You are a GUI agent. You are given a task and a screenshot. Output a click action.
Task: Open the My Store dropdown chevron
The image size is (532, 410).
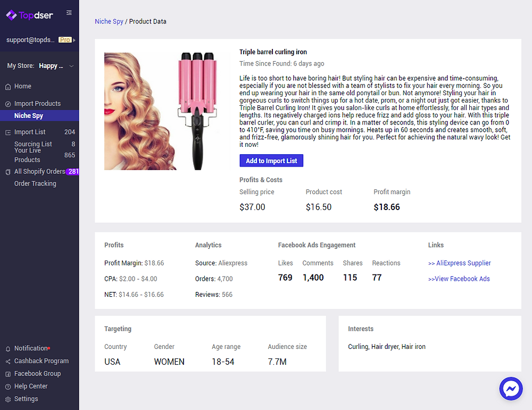pyautogui.click(x=71, y=66)
